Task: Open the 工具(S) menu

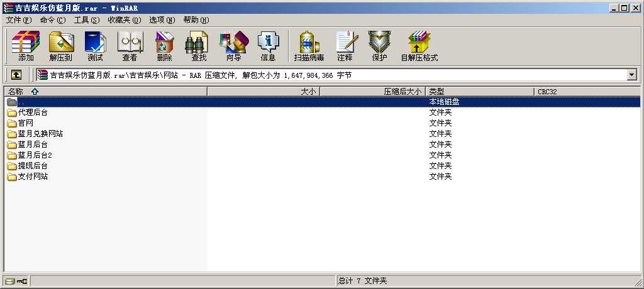Action: click(86, 20)
